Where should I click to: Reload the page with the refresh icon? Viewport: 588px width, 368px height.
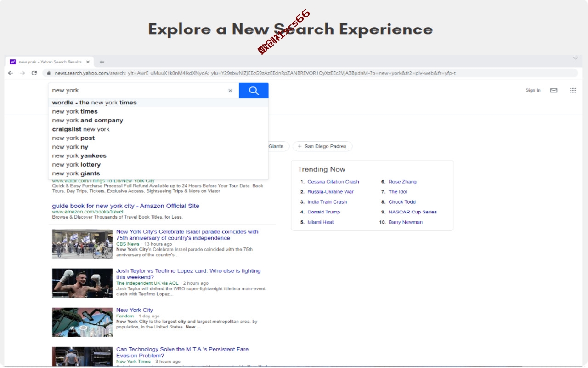click(x=34, y=73)
